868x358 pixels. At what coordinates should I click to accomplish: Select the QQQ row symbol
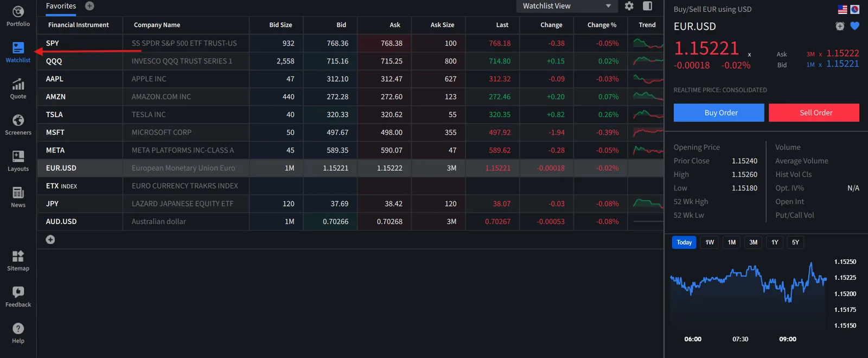click(54, 61)
